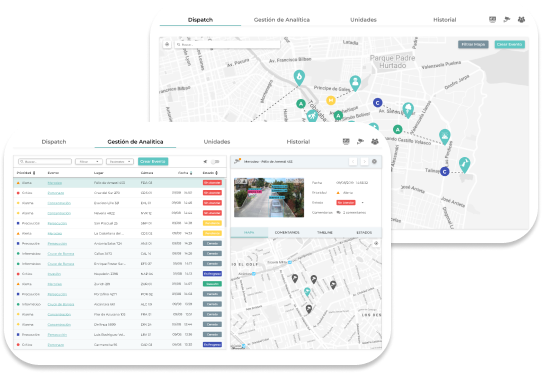Select the person marker near Príncipe de Gales
Viewport: 542px width, 373px height.
(355, 83)
